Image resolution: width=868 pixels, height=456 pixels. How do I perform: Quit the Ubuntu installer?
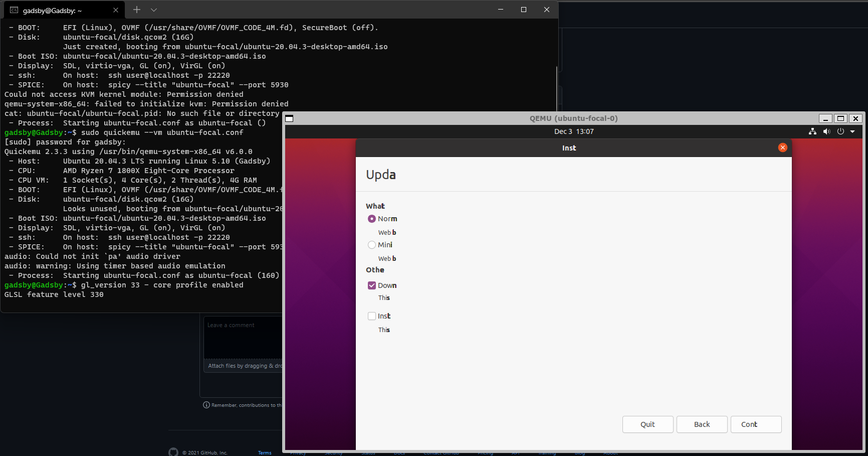pyautogui.click(x=647, y=424)
